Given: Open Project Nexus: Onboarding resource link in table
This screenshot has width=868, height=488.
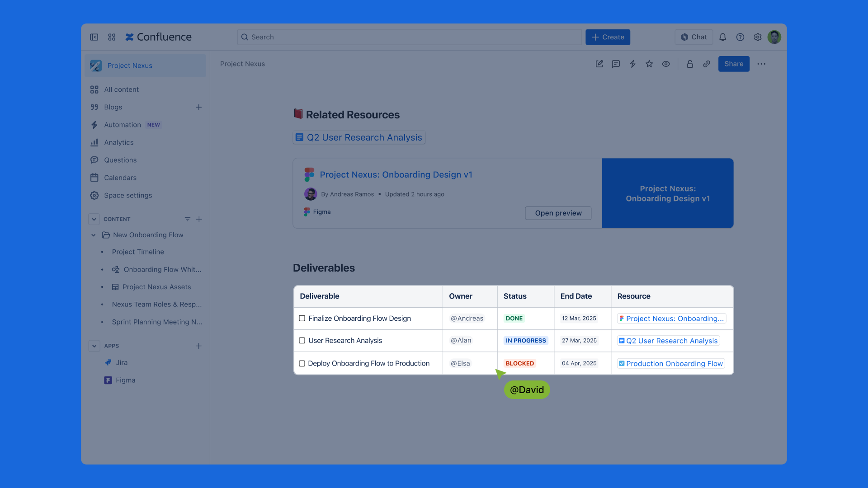Looking at the screenshot, I should [x=671, y=319].
